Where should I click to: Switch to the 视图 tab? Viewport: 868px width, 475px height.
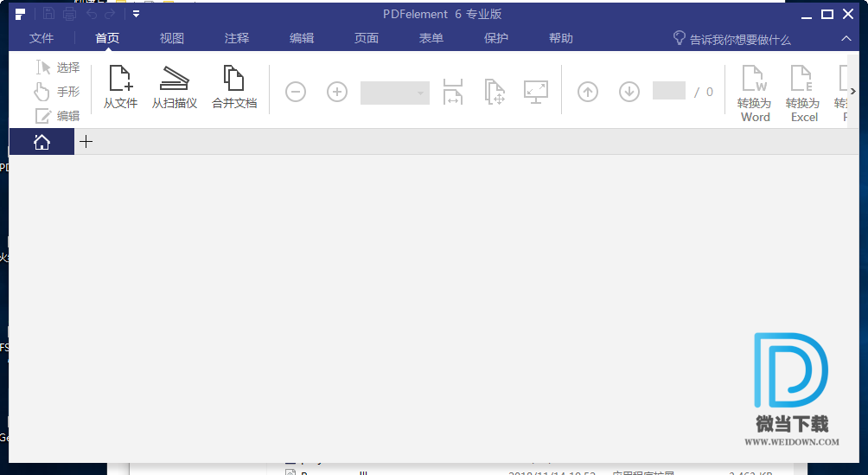pyautogui.click(x=171, y=38)
